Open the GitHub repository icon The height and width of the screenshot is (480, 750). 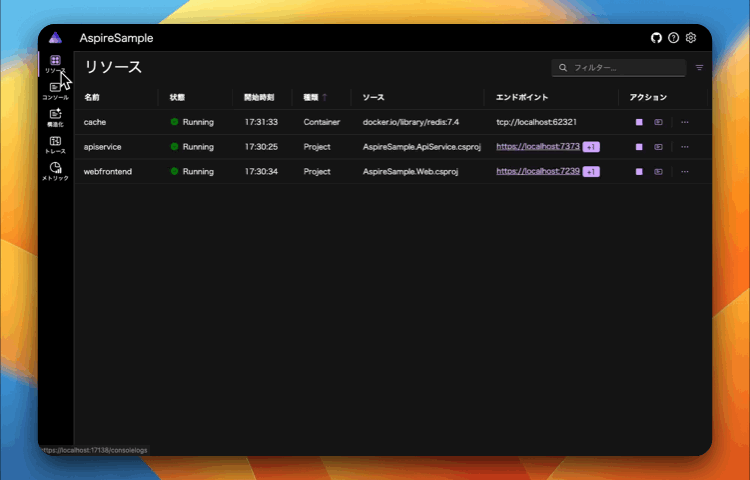point(656,38)
